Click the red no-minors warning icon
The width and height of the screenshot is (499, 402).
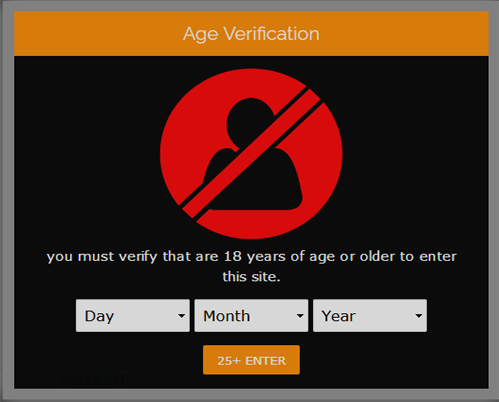pyautogui.click(x=251, y=154)
